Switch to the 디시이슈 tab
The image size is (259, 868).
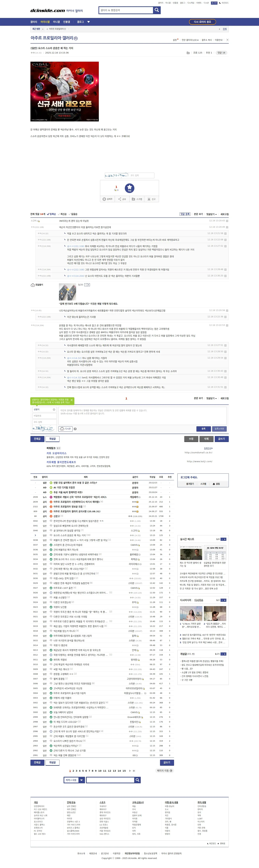(199, 600)
